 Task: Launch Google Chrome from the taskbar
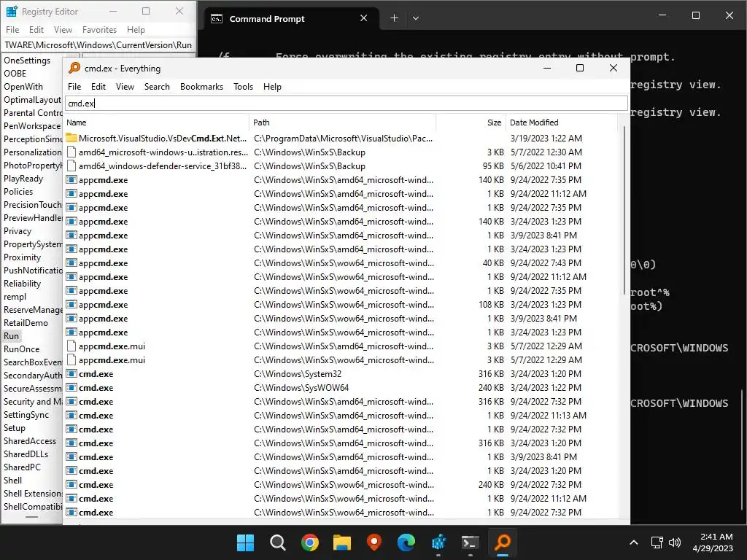(x=309, y=542)
